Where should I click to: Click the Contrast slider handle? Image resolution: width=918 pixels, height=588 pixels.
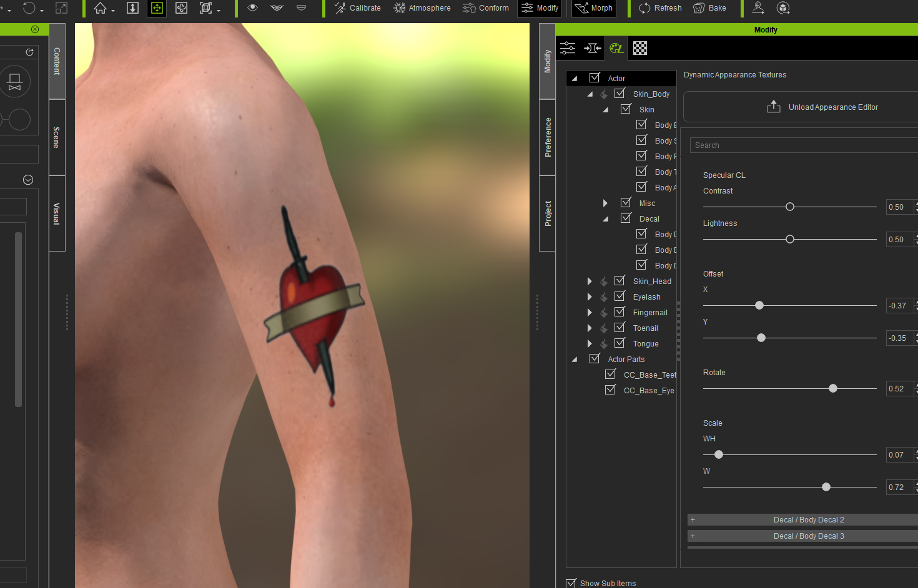pyautogui.click(x=790, y=207)
